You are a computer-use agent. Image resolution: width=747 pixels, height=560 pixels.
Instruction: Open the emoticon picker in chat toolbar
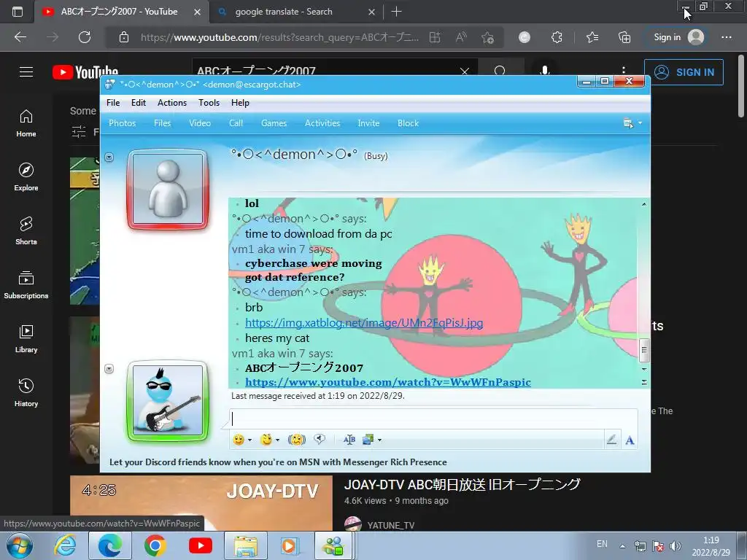(x=239, y=440)
